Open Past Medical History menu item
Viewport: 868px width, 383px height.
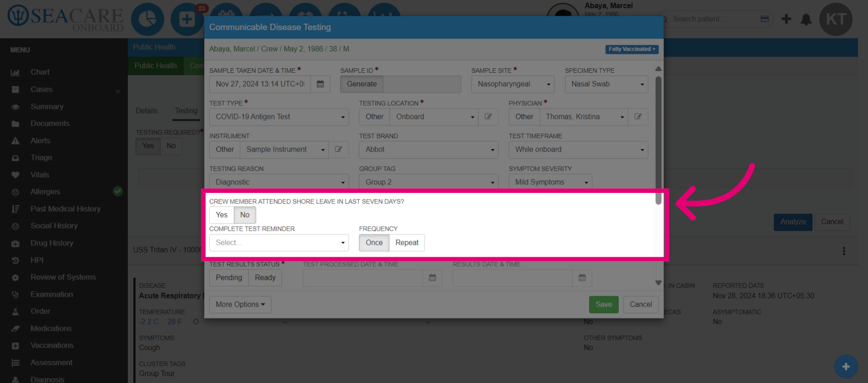(x=64, y=209)
